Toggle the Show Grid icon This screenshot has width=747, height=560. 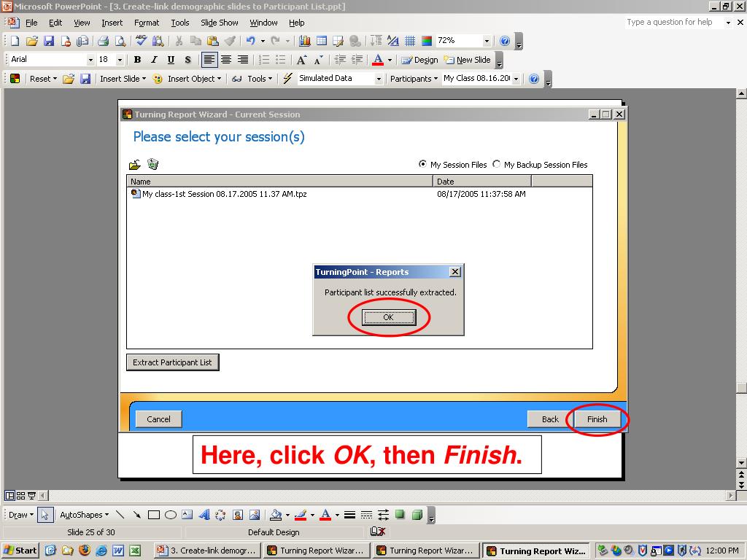tap(410, 41)
